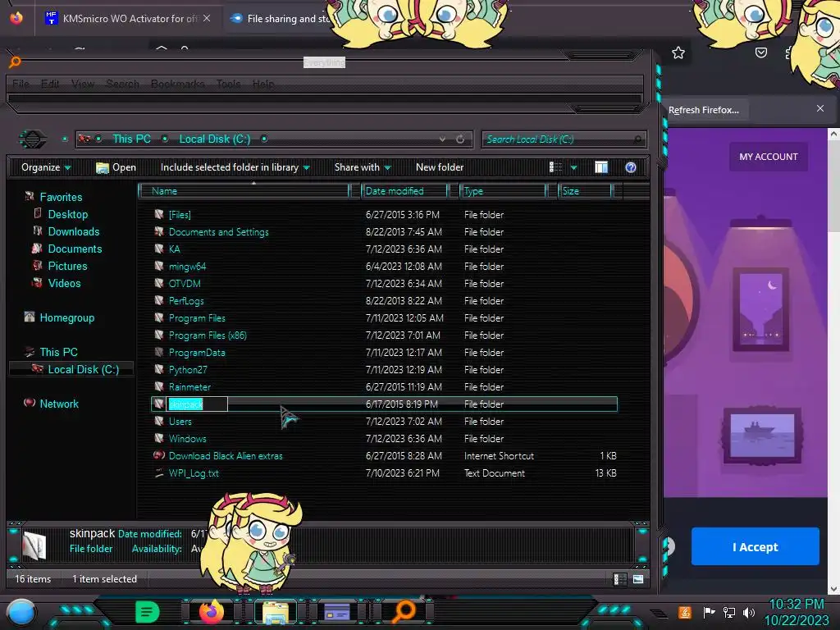Sort by the Type column header
840x630 pixels.
pos(503,190)
